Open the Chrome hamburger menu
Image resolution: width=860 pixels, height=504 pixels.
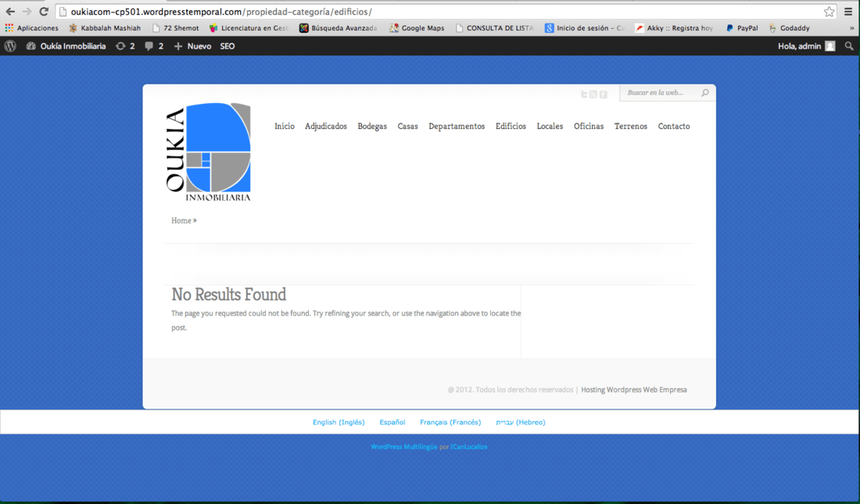[848, 12]
